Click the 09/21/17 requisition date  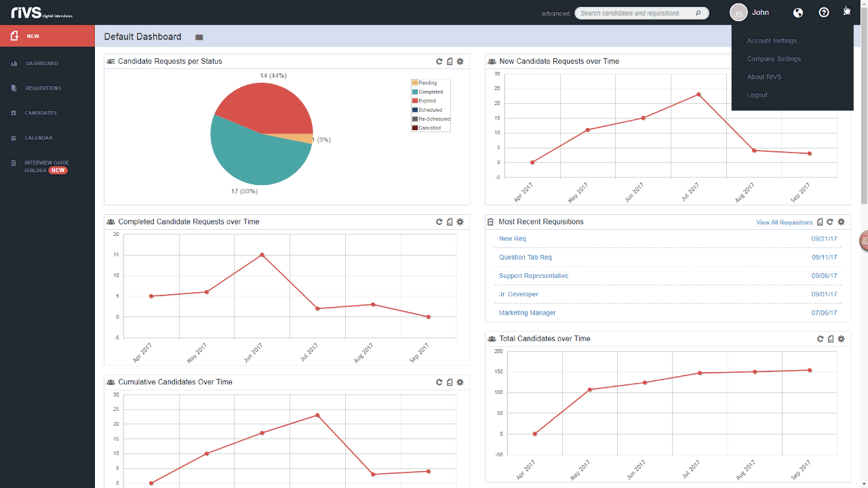click(824, 239)
